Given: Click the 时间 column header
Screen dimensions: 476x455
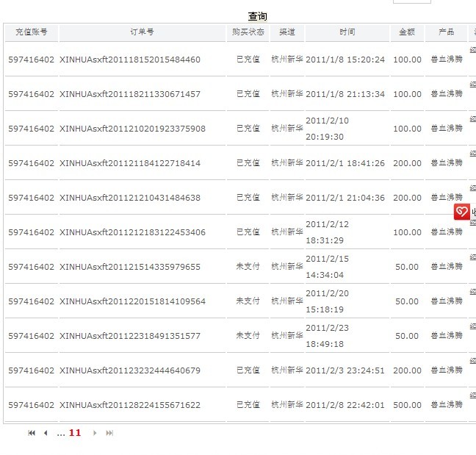Looking at the screenshot, I should (x=347, y=32).
